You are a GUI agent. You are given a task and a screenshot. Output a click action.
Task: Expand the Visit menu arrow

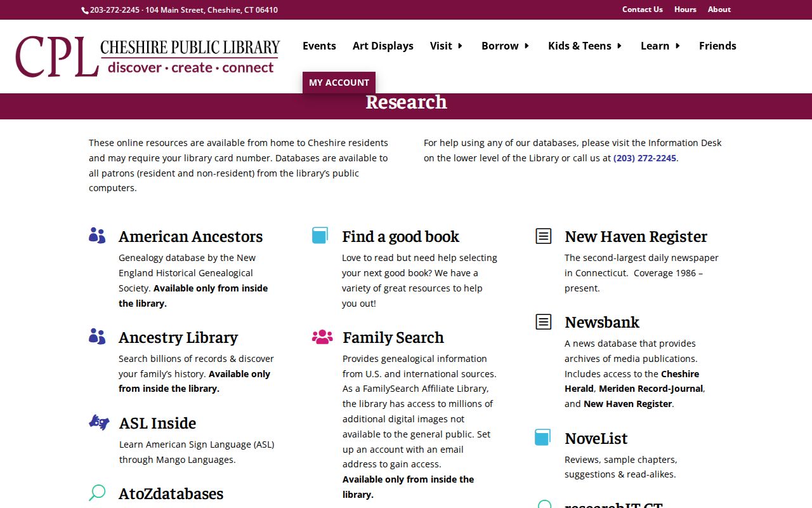point(460,46)
